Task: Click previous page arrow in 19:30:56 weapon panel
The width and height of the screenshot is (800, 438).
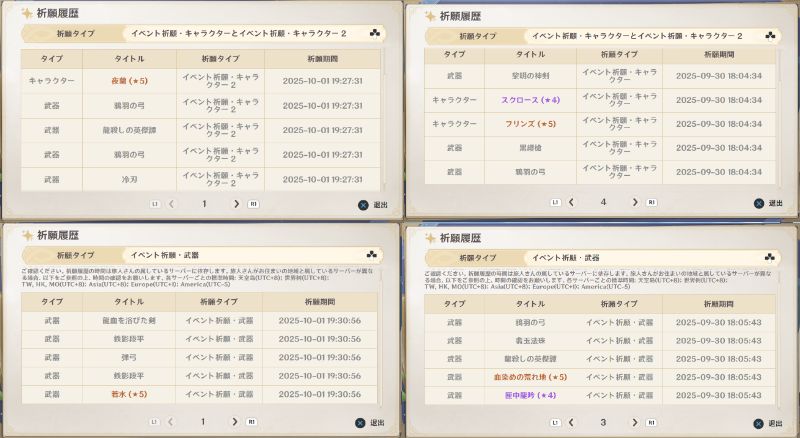Action: 170,422
